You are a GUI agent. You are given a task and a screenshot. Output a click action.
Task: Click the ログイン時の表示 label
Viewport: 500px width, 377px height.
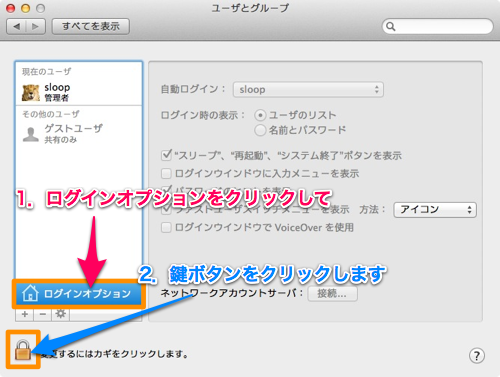(203, 115)
